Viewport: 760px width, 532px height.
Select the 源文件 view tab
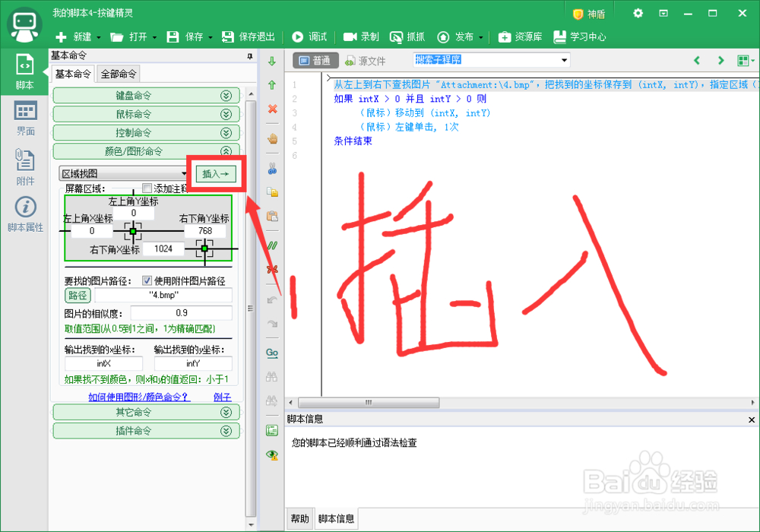pos(365,61)
